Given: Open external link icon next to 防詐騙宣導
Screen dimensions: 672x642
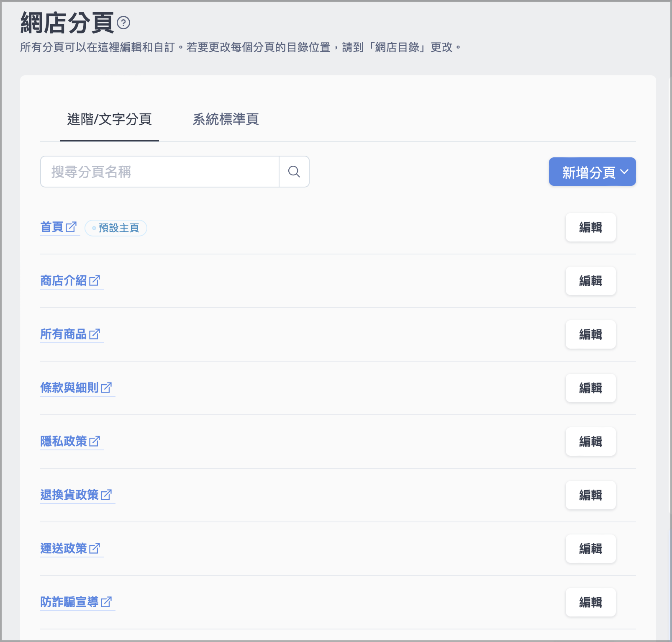Looking at the screenshot, I should [106, 602].
